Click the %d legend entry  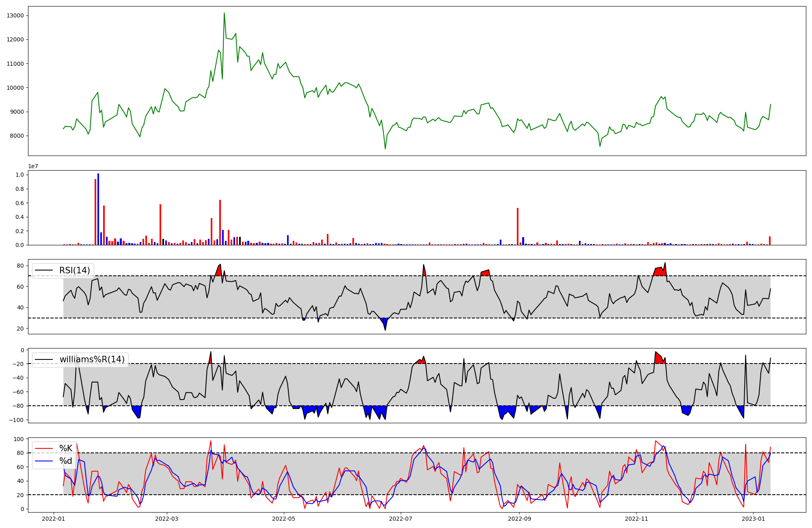66,461
